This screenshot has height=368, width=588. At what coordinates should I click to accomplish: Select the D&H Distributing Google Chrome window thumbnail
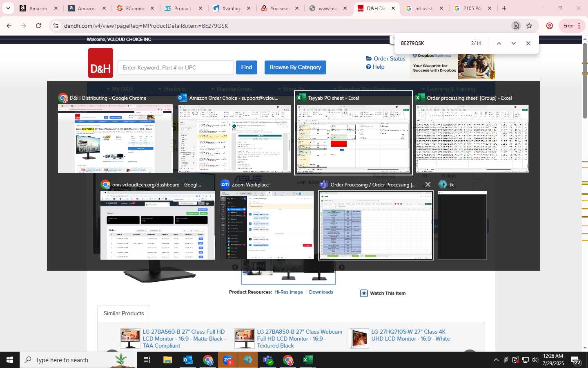[x=115, y=139]
